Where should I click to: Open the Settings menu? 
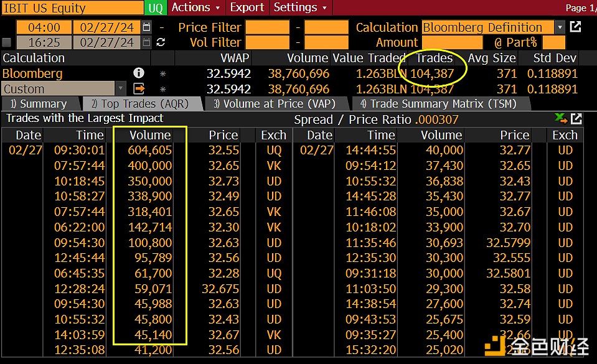coord(300,7)
